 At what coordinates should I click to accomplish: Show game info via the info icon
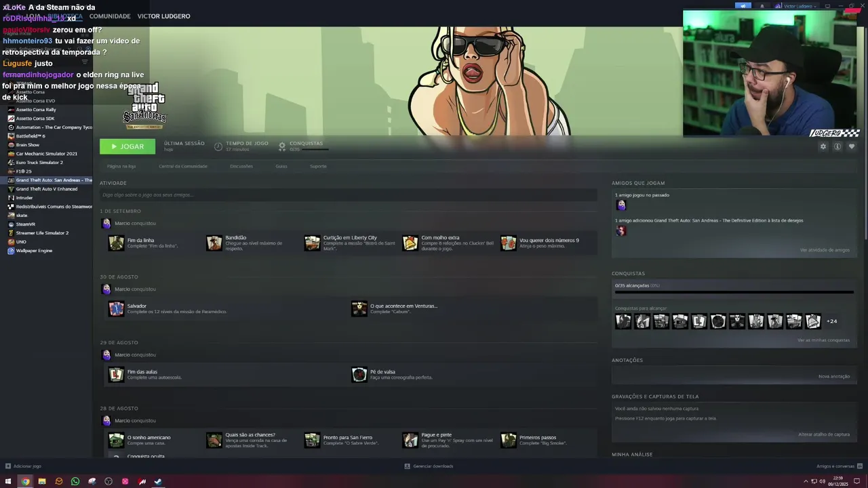[837, 146]
